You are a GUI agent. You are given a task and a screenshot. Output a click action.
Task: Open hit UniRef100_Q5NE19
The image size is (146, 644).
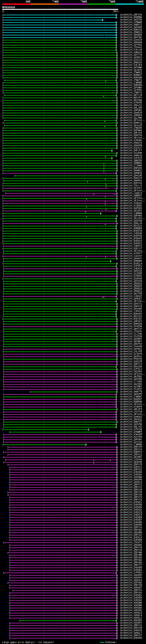(131, 32)
